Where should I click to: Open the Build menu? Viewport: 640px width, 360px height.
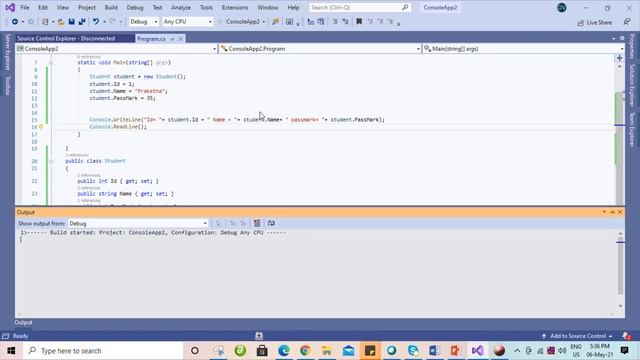point(111,7)
